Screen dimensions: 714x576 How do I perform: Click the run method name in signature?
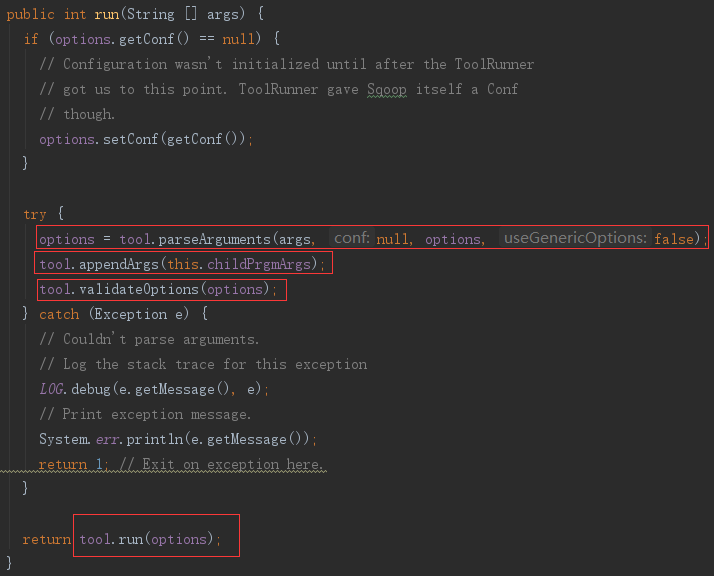pyautogui.click(x=107, y=15)
